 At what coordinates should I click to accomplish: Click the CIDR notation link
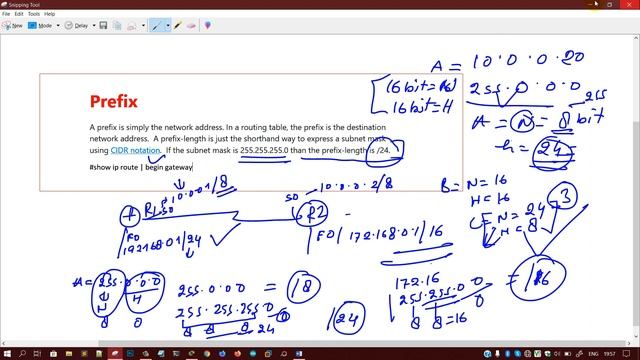click(135, 150)
